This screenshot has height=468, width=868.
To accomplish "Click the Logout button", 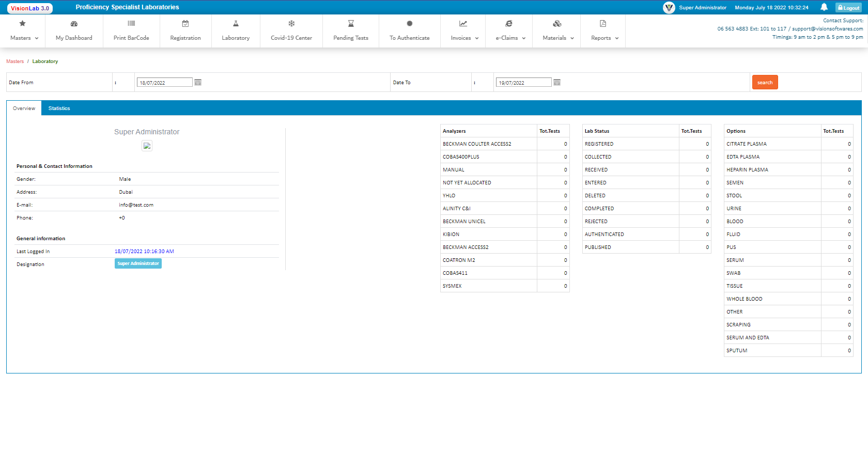I will 848,7.
